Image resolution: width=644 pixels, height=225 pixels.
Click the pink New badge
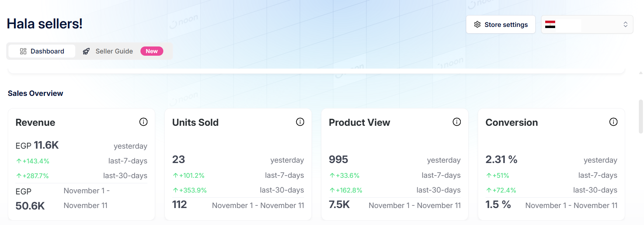click(x=152, y=51)
